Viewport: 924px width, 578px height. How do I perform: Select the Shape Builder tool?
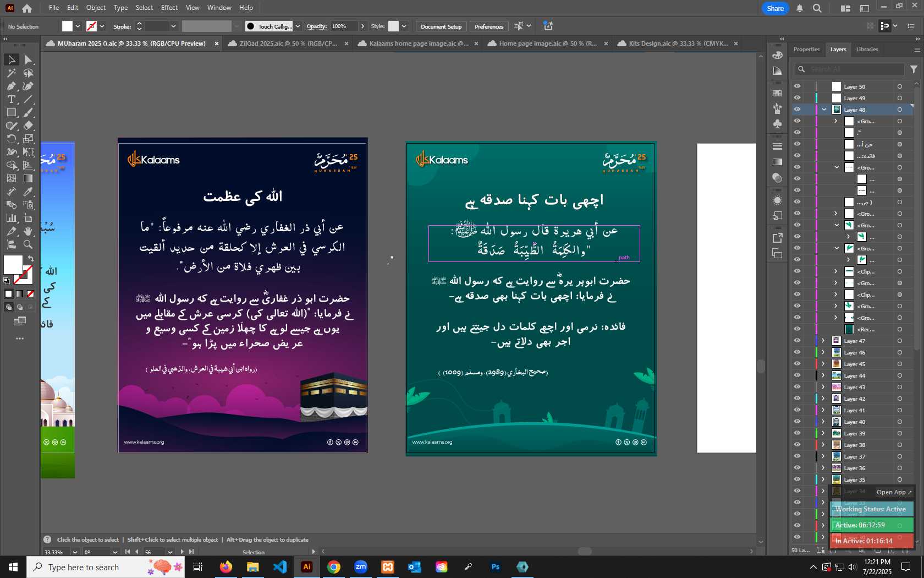(x=11, y=165)
